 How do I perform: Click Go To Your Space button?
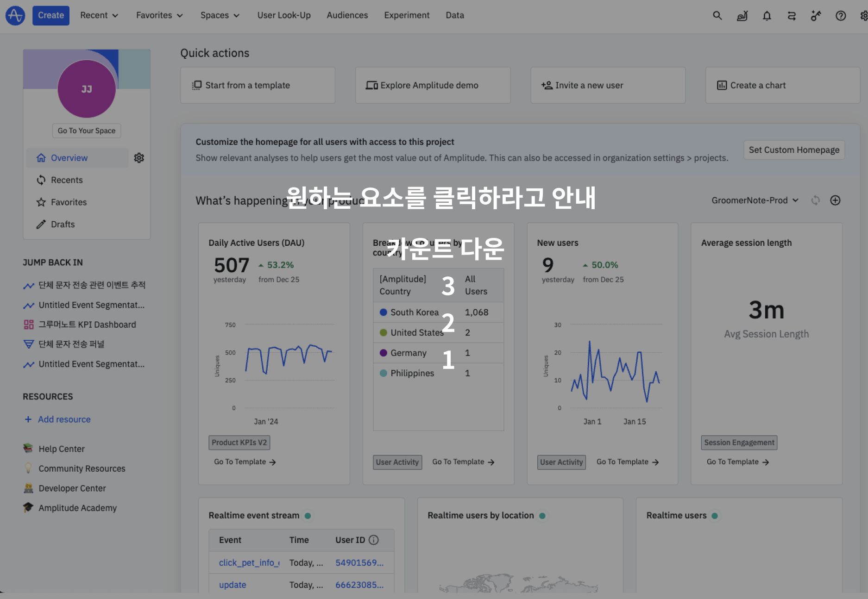[x=87, y=131]
